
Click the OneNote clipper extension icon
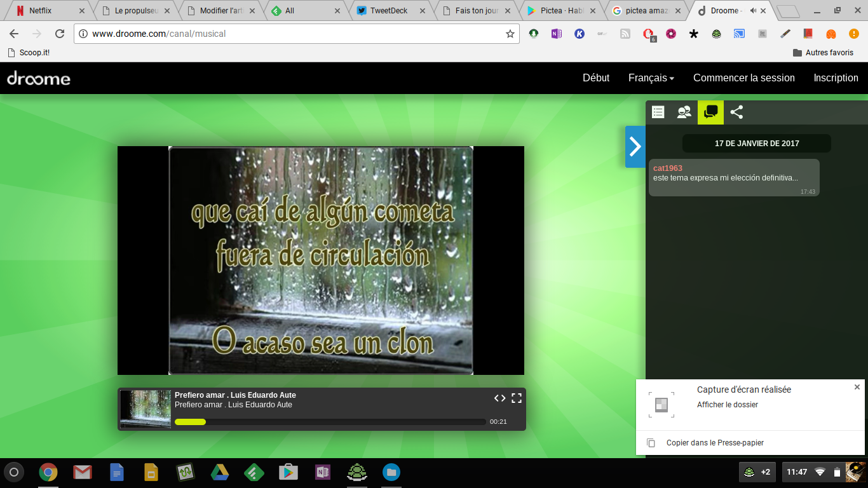[557, 34]
